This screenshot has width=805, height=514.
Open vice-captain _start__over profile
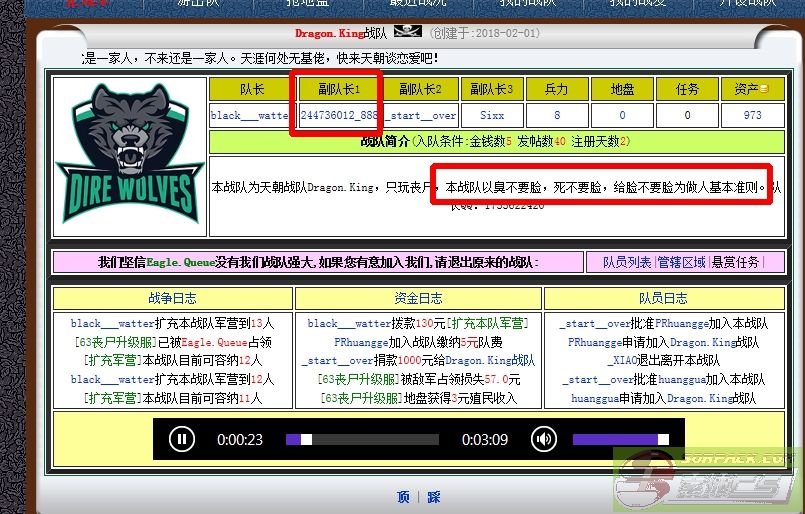pyautogui.click(x=420, y=115)
